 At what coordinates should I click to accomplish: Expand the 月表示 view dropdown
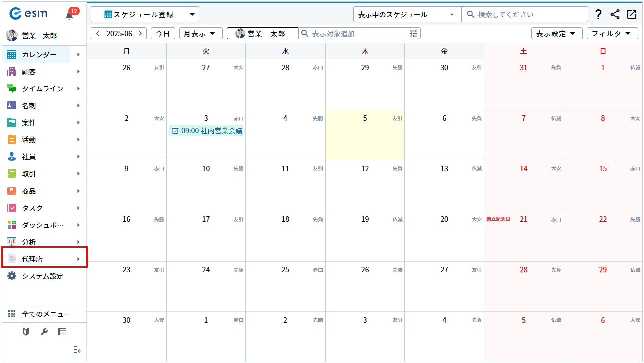tap(201, 34)
